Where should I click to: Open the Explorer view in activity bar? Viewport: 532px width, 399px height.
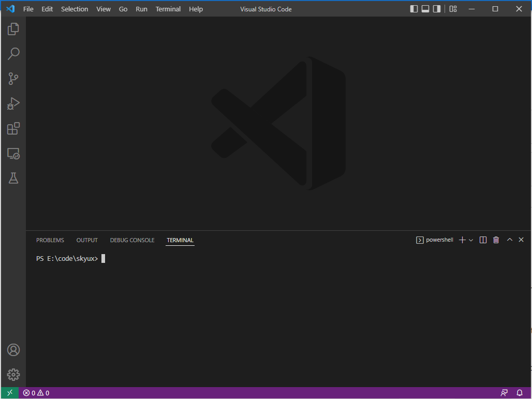13,29
